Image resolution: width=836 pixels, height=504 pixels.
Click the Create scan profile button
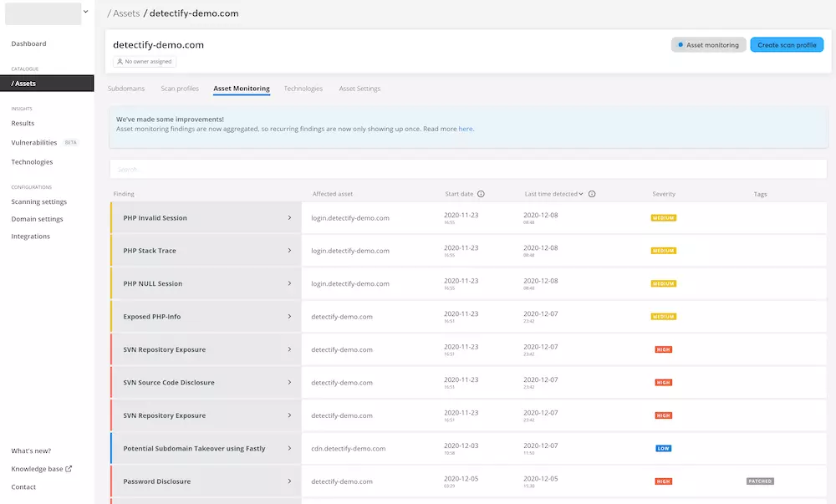(787, 45)
